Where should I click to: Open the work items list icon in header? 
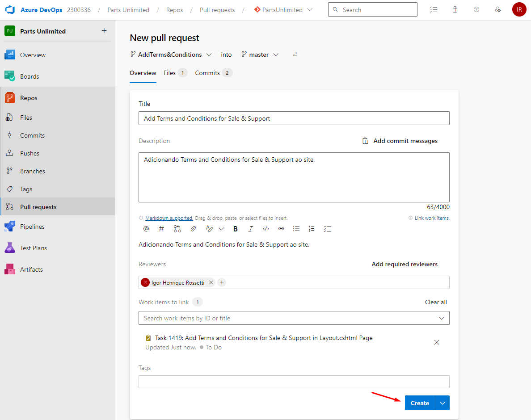tap(434, 10)
